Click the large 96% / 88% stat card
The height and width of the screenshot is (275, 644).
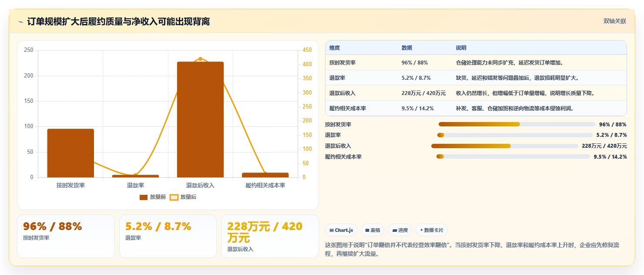point(65,236)
